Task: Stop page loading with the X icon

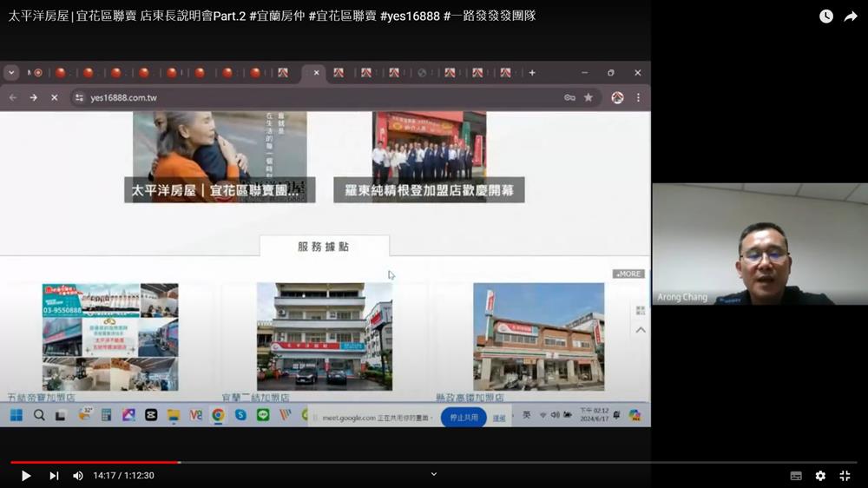Action: pos(54,98)
